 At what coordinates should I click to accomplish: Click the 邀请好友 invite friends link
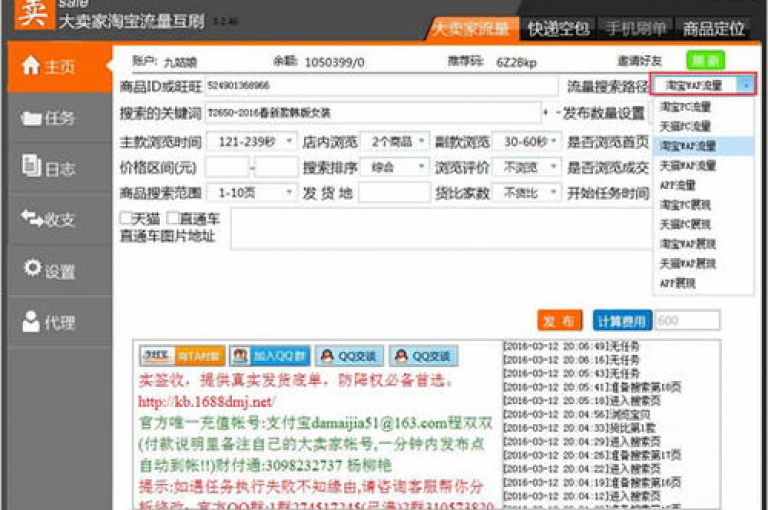pyautogui.click(x=639, y=61)
